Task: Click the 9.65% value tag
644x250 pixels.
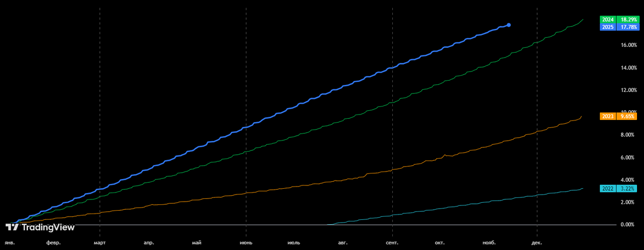Action: [x=626, y=116]
